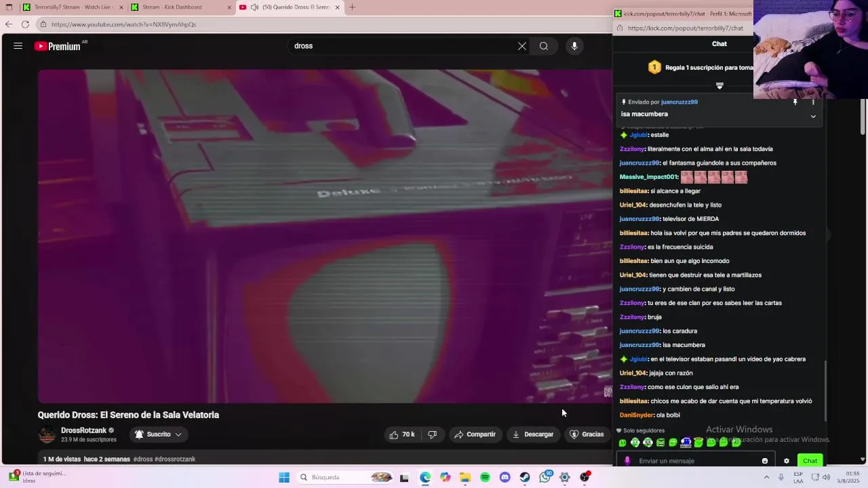Focus the YouTube URL address bar

(x=325, y=24)
